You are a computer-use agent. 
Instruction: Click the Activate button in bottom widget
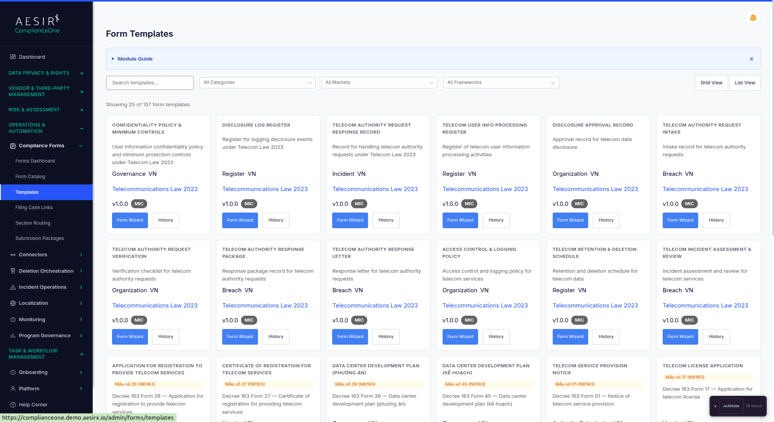(731, 406)
